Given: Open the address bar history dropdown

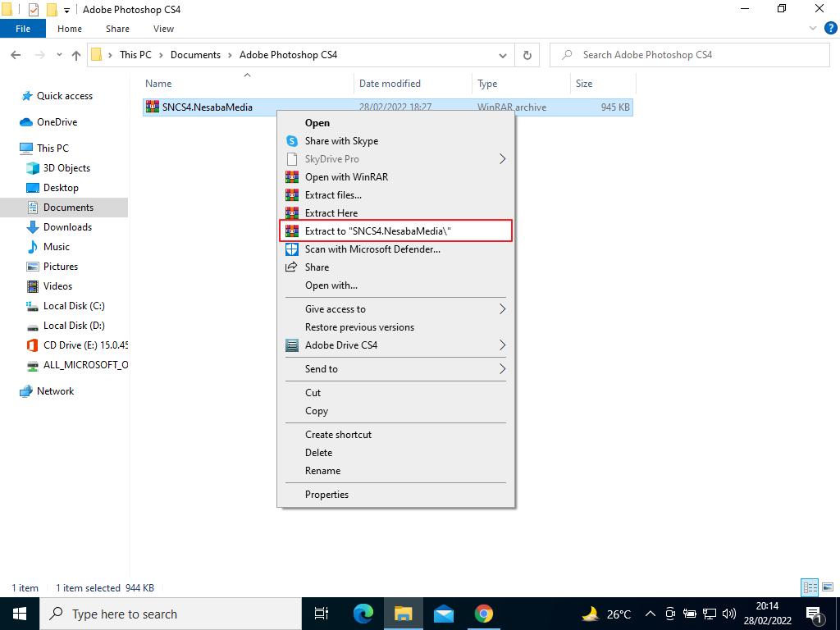Looking at the screenshot, I should pyautogui.click(x=503, y=55).
